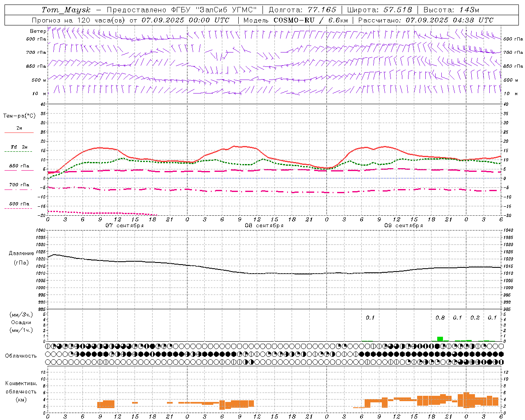Click the "Давление" pressure panel label
The width and height of the screenshot is (525, 420).
click(x=21, y=253)
